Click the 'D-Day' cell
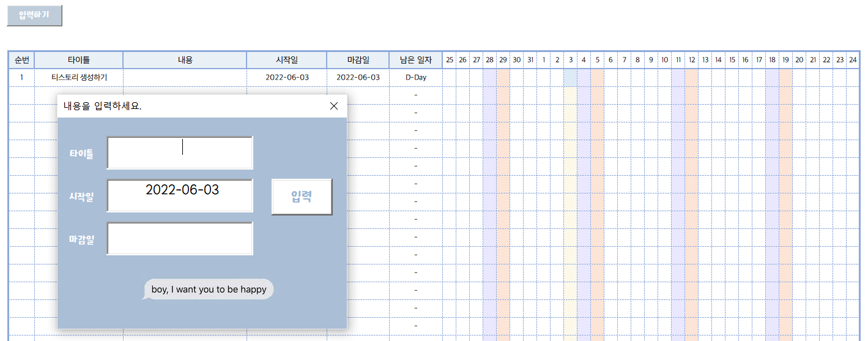 point(416,78)
